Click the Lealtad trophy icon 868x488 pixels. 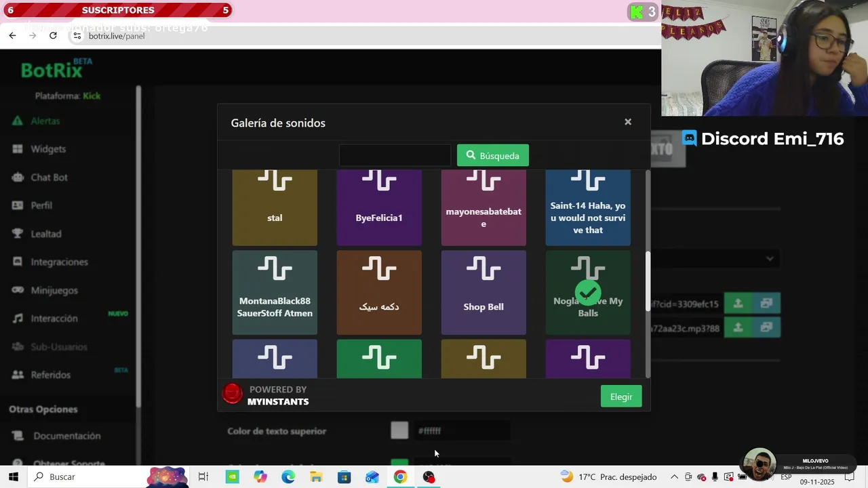tap(18, 234)
